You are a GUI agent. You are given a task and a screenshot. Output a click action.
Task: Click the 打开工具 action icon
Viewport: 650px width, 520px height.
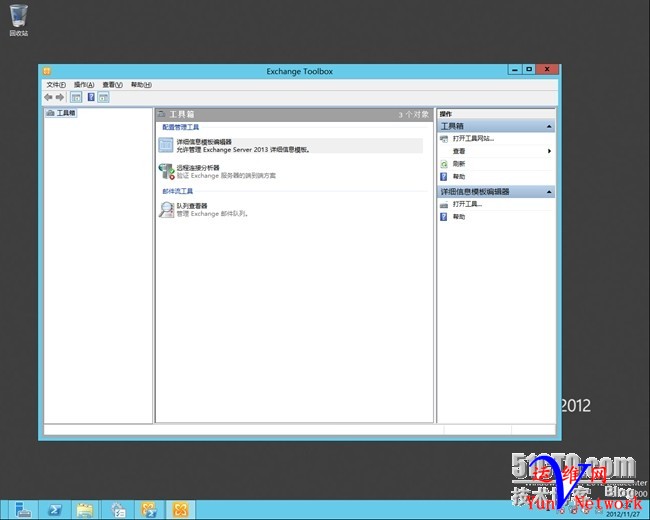(x=444, y=204)
